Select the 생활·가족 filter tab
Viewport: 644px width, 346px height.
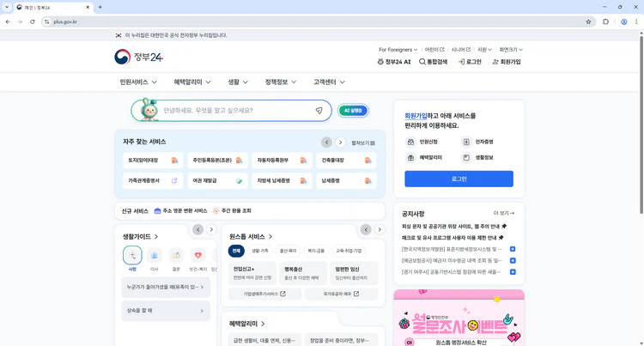tap(260, 251)
